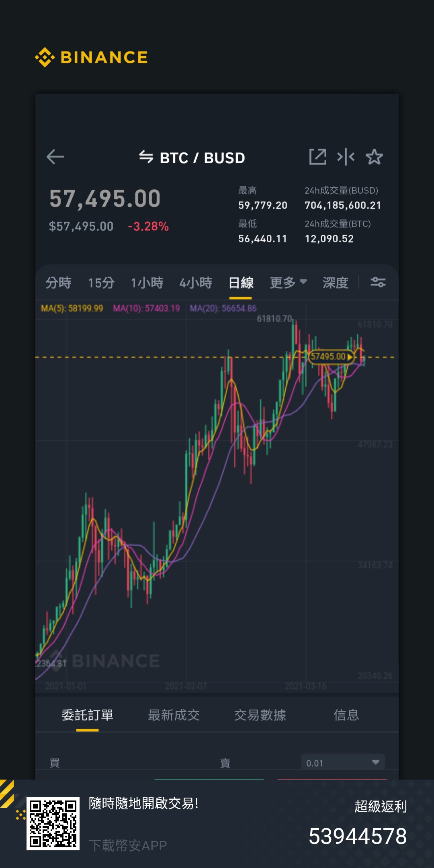
Task: Tap the back arrow icon
Action: (55, 157)
